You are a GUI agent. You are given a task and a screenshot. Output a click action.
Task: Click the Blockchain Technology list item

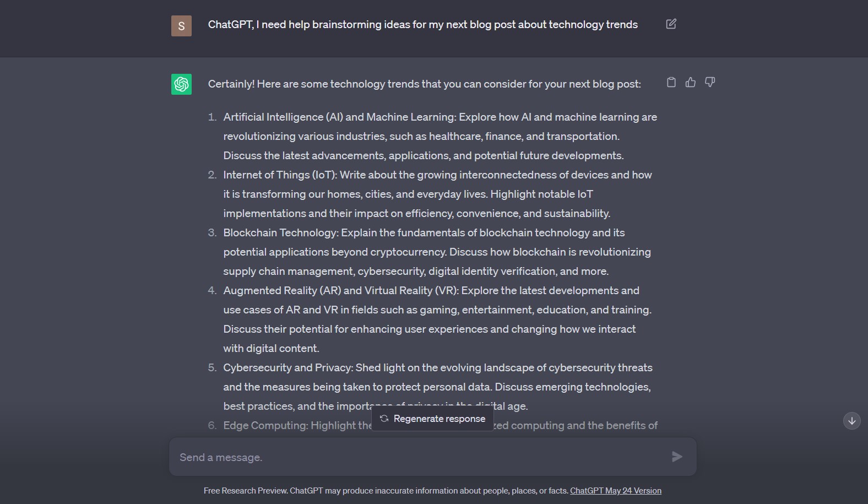click(x=436, y=252)
